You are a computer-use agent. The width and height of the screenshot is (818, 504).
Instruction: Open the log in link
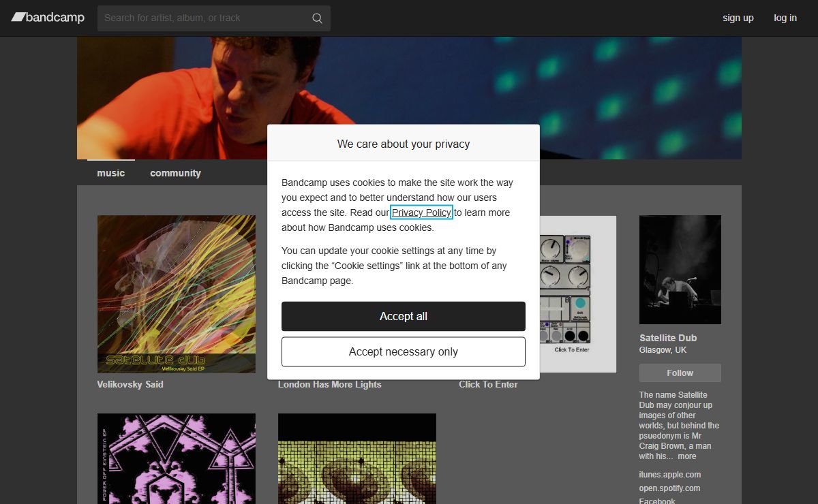click(x=785, y=18)
